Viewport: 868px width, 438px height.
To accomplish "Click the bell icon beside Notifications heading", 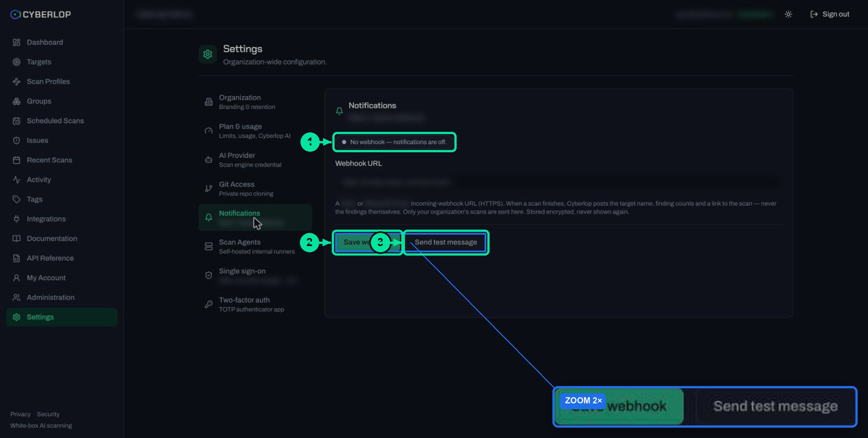I will (339, 111).
